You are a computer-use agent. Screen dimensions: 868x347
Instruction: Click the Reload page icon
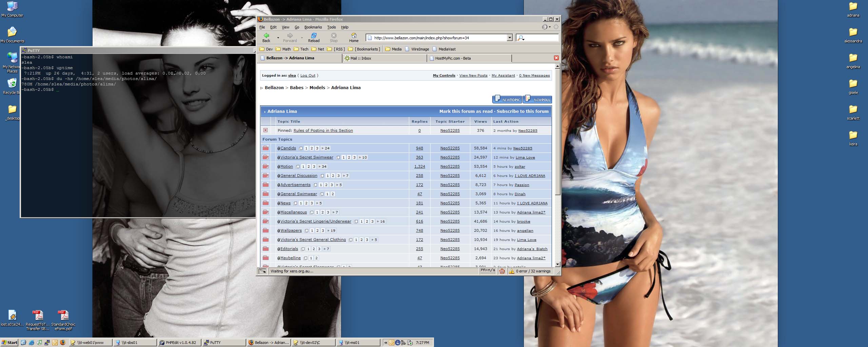click(x=314, y=36)
